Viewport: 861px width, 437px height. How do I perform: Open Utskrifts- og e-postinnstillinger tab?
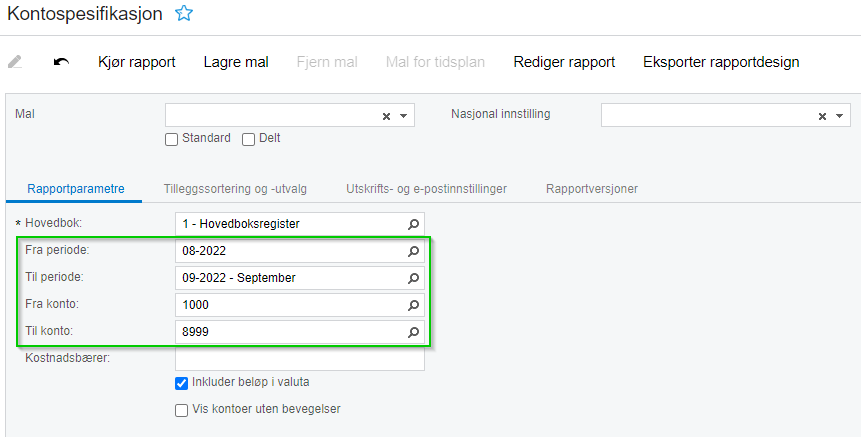pyautogui.click(x=426, y=189)
